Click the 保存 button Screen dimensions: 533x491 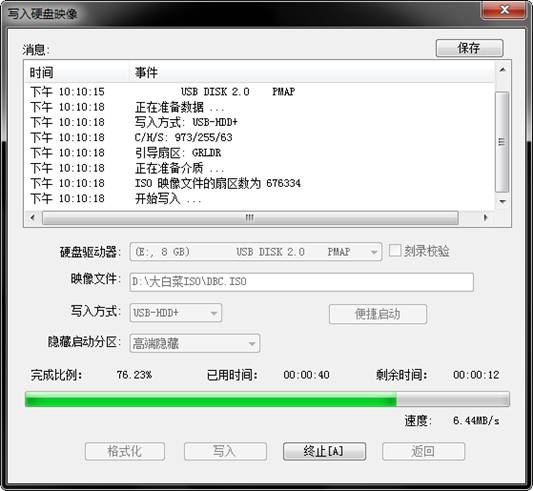pos(469,48)
